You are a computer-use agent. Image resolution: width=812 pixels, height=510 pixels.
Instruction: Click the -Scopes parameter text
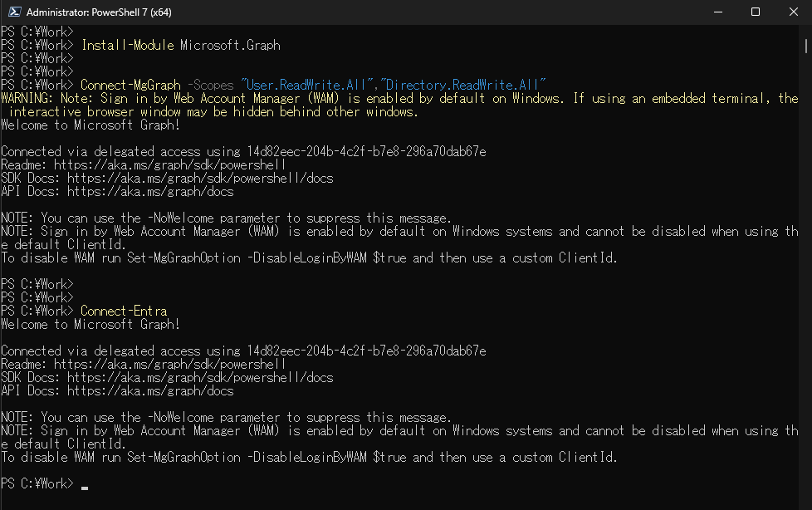pos(210,85)
